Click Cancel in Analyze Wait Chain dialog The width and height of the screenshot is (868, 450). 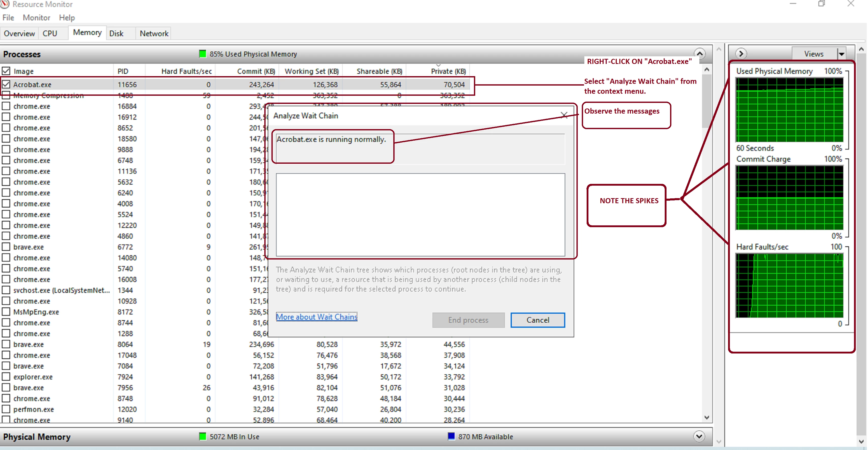click(x=538, y=320)
